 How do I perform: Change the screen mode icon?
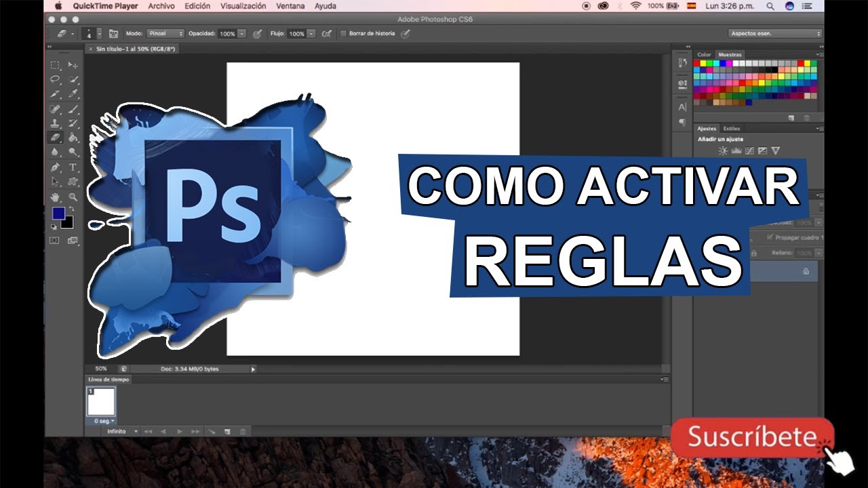tap(72, 240)
